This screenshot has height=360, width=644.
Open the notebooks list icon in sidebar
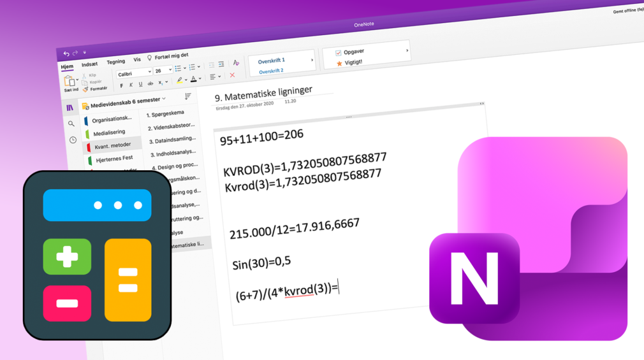click(70, 108)
